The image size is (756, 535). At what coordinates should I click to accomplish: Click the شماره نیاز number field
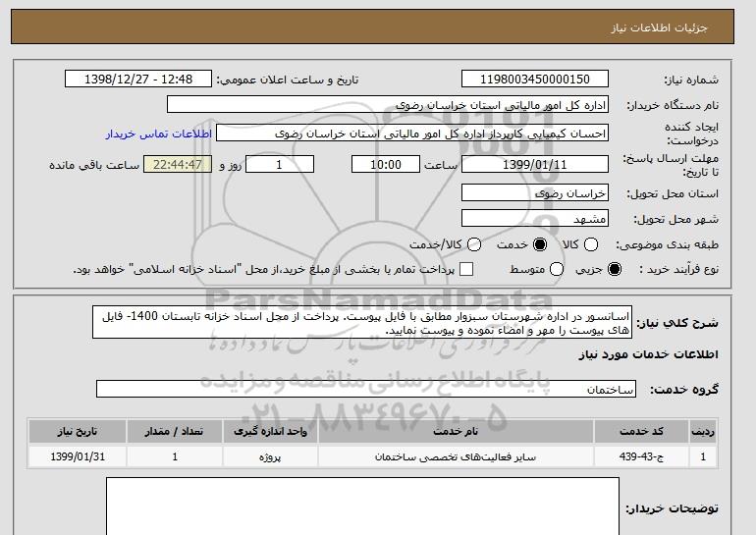535,80
